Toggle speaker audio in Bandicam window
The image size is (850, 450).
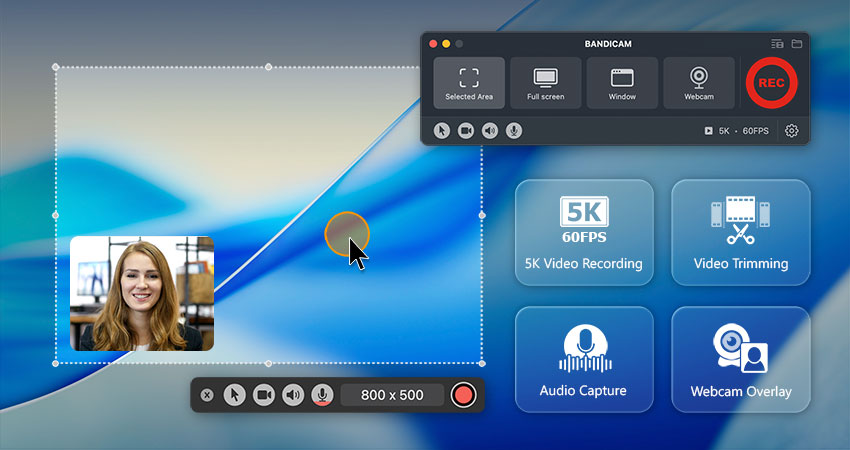(x=490, y=130)
